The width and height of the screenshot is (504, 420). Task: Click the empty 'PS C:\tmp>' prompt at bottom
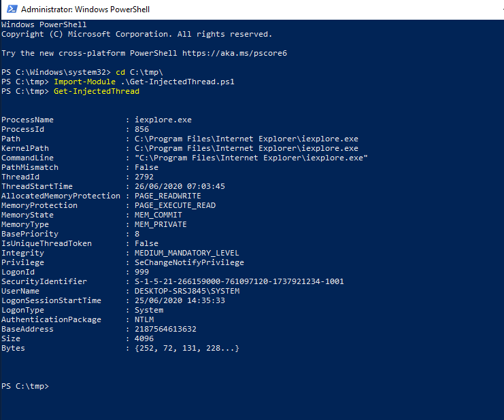coord(25,386)
